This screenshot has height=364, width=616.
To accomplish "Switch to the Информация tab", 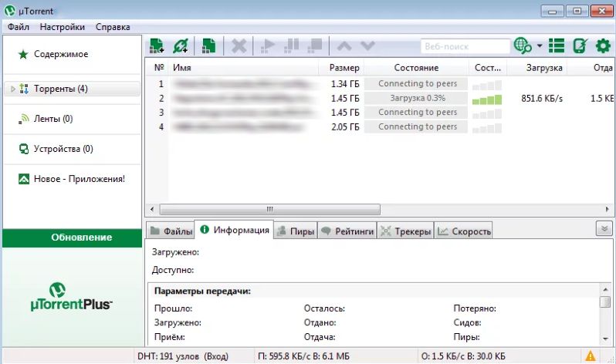I will pyautogui.click(x=235, y=230).
